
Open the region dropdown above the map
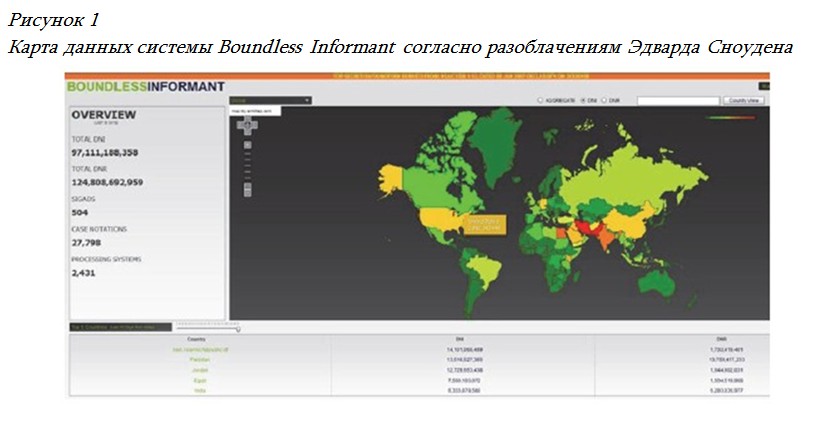point(271,100)
